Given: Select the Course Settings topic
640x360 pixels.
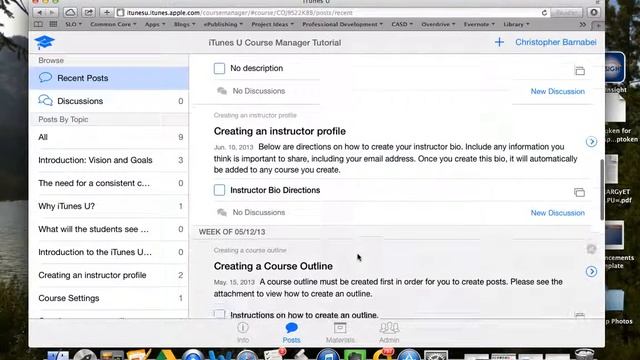Looking at the screenshot, I should (109, 298).
